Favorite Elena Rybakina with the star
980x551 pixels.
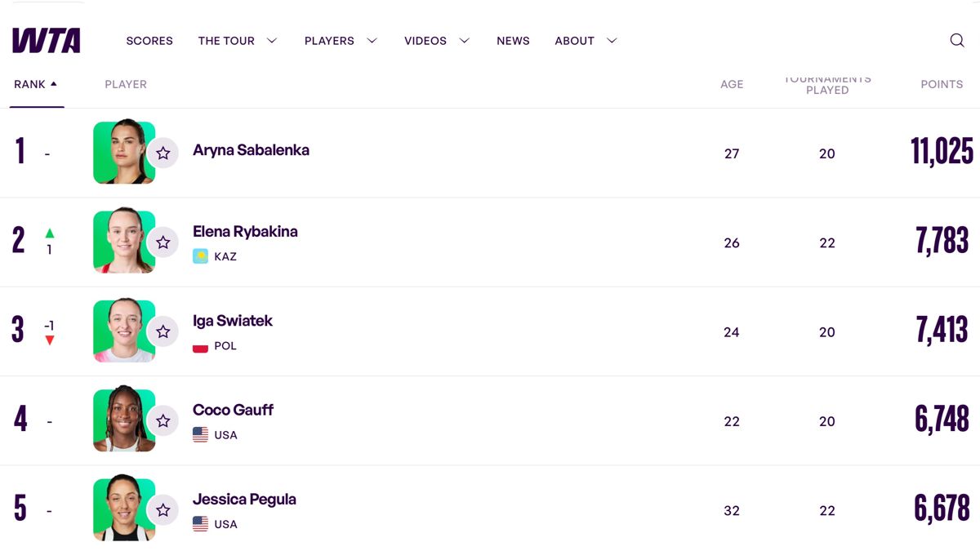point(163,242)
